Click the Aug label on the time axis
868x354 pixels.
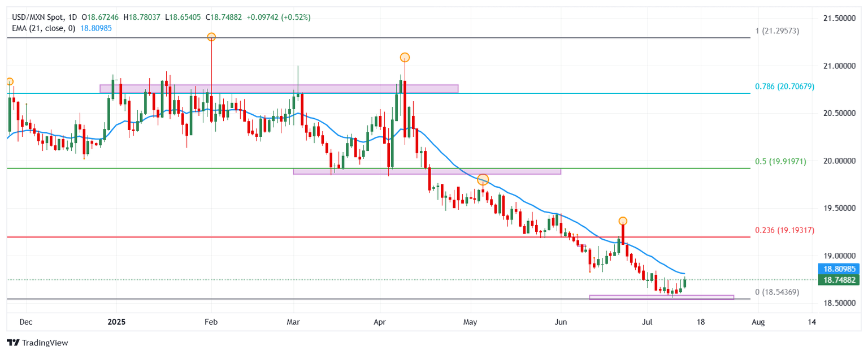point(758,322)
